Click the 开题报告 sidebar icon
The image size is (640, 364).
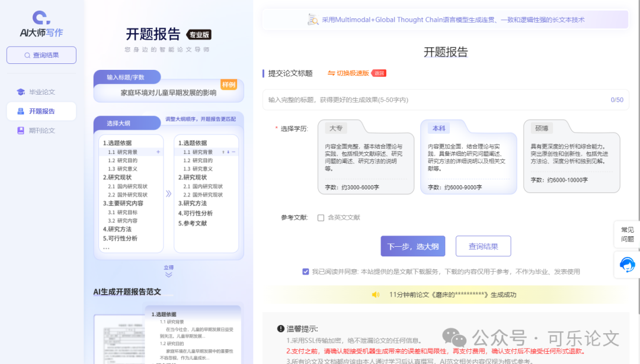pyautogui.click(x=21, y=111)
